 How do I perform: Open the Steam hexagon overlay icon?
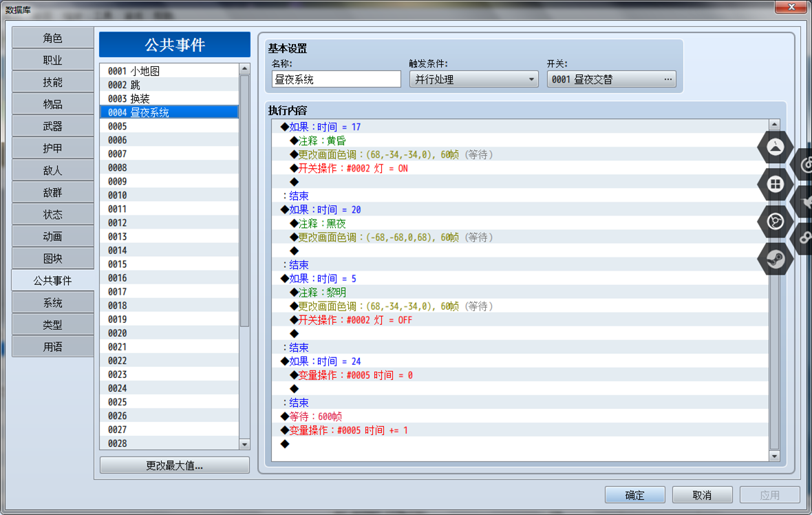(x=775, y=259)
